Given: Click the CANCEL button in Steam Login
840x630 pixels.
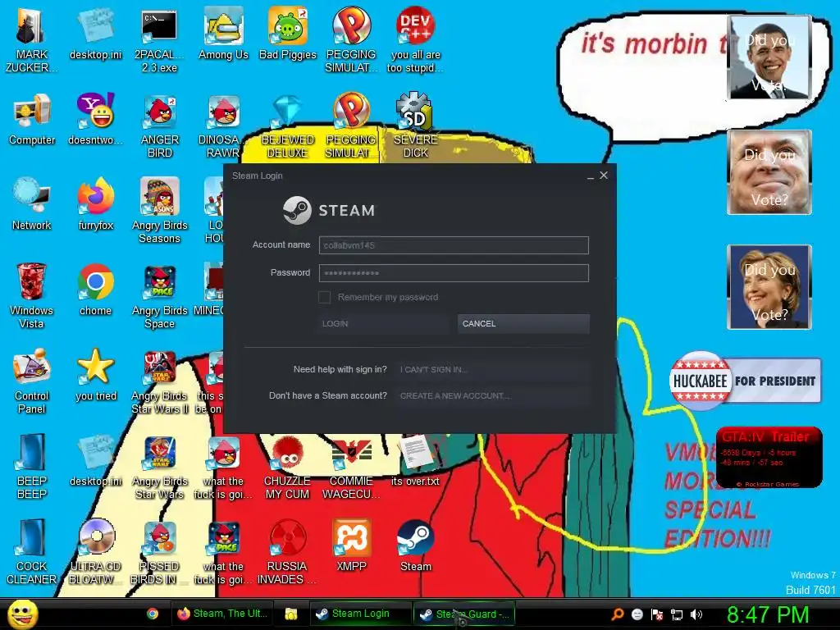Looking at the screenshot, I should click(x=523, y=323).
